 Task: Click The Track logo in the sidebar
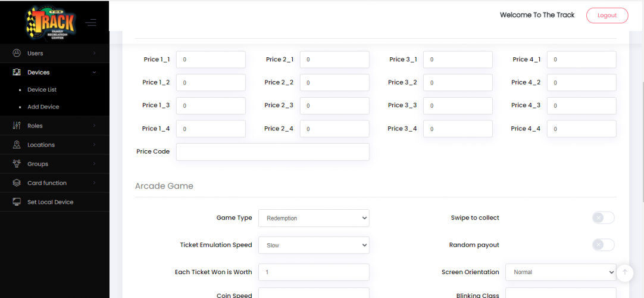(51, 23)
